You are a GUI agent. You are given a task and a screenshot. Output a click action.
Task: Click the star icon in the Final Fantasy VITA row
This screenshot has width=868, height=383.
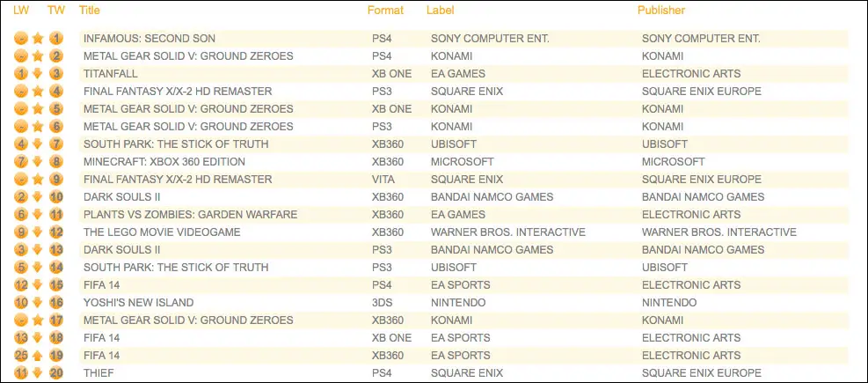38,180
